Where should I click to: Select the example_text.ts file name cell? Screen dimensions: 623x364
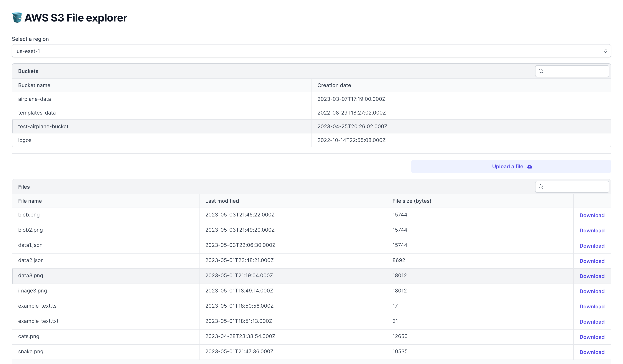pos(106,306)
